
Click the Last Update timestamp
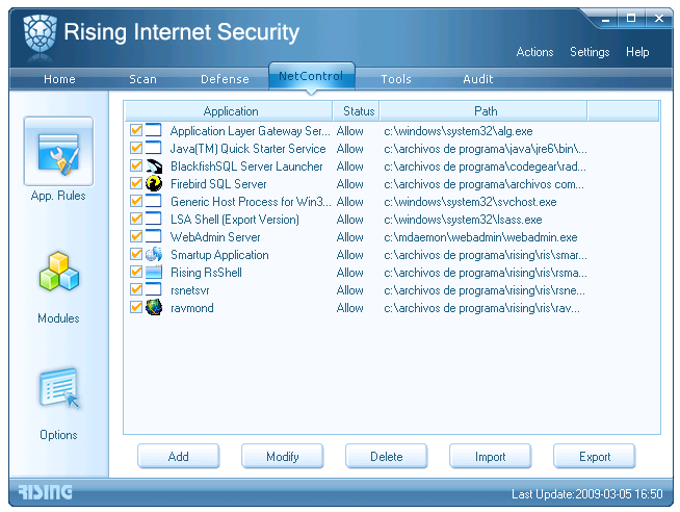tap(587, 494)
